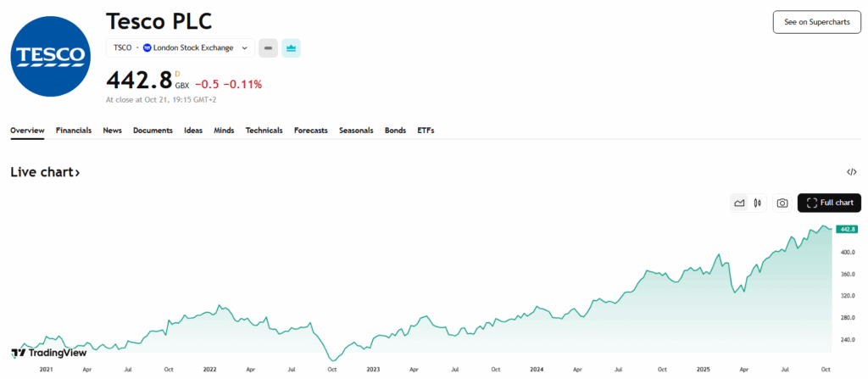Open the Financials tab

coord(74,131)
